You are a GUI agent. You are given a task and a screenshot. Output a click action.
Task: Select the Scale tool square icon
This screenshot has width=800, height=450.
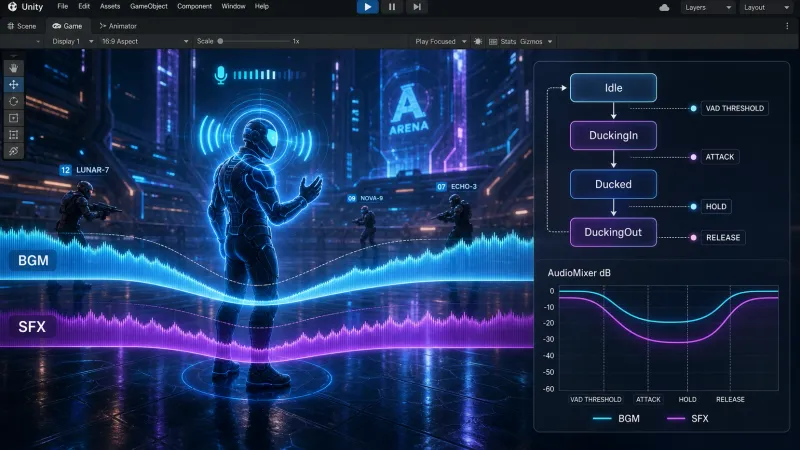pyautogui.click(x=14, y=118)
